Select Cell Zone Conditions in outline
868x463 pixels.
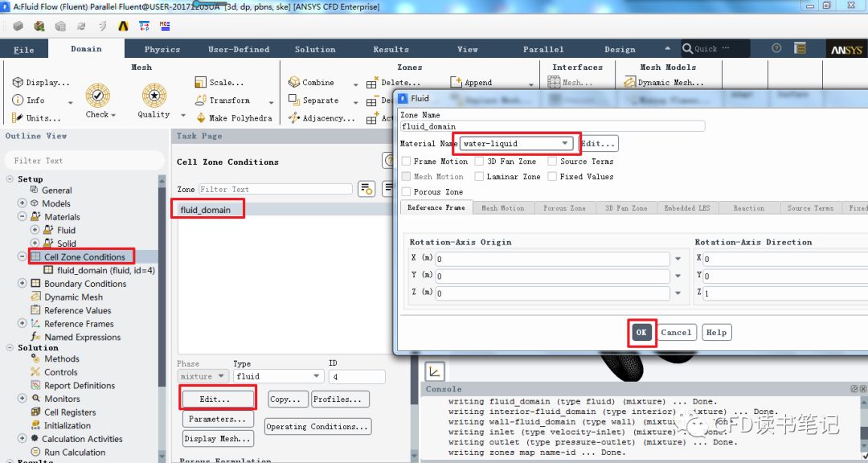pyautogui.click(x=84, y=257)
